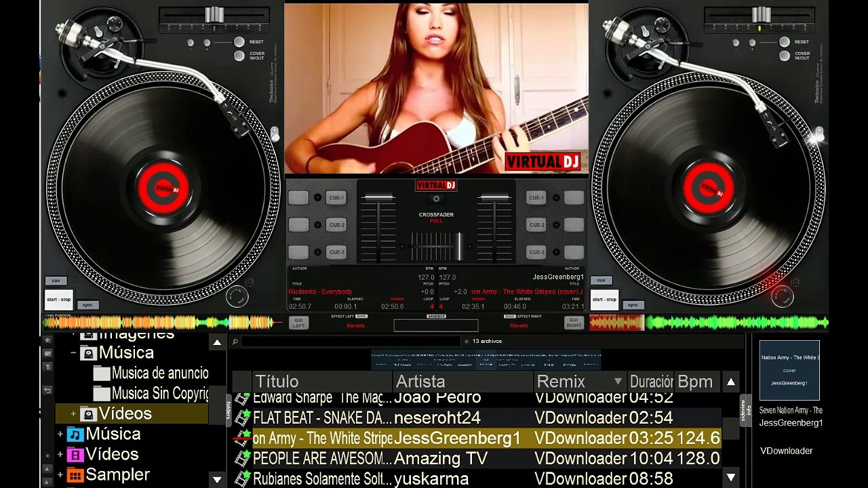Click the pink film icon for Vídeos

pyautogui.click(x=75, y=455)
